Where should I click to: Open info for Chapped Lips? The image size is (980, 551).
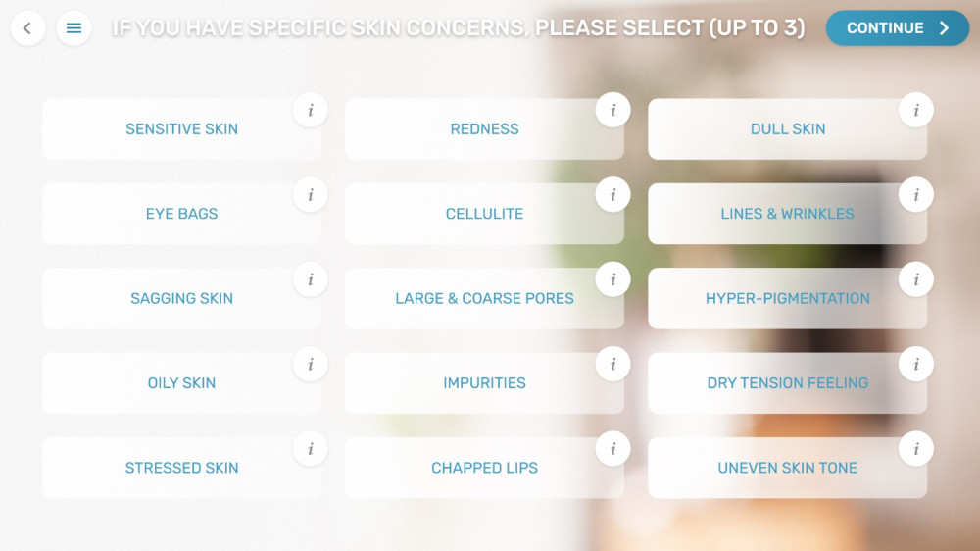(613, 449)
